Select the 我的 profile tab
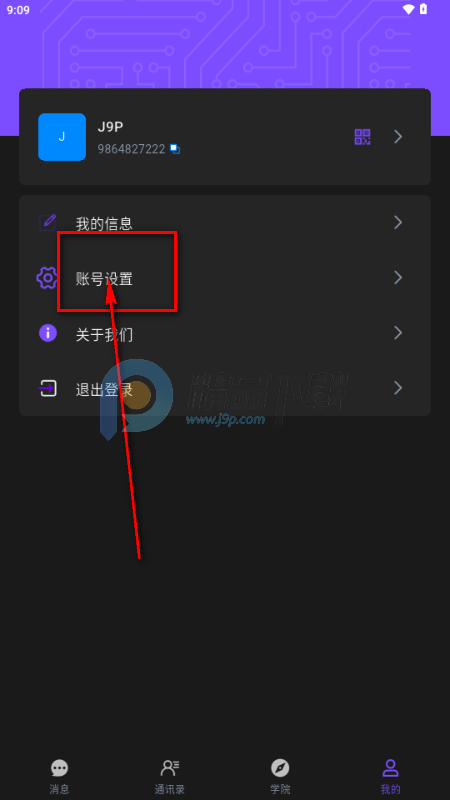The width and height of the screenshot is (450, 800). [390, 776]
